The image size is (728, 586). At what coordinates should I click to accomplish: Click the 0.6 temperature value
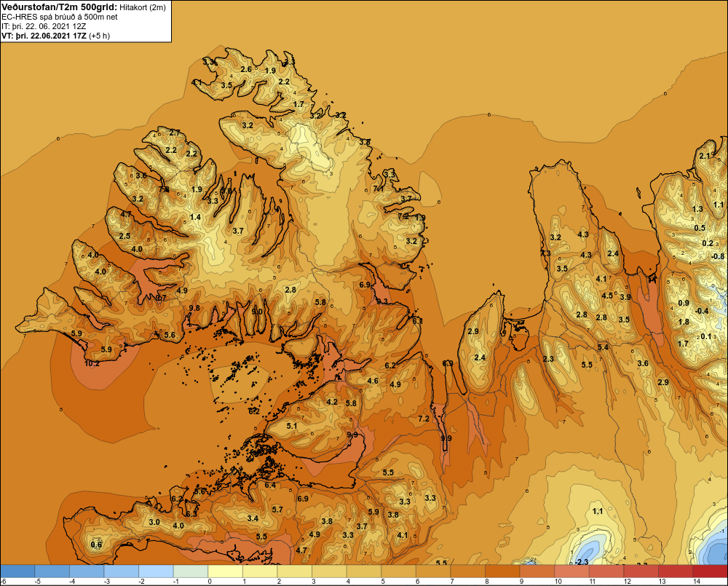[96, 545]
